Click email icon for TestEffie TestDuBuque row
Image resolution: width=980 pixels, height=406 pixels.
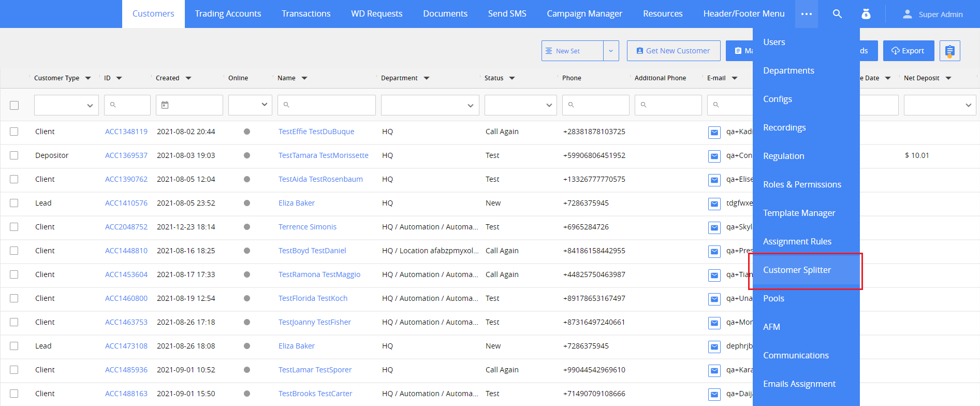click(714, 133)
